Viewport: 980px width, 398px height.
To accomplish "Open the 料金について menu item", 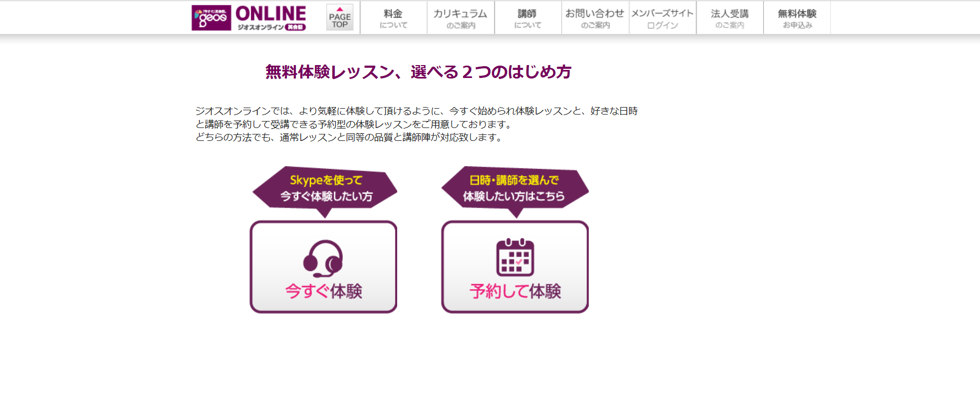I will (x=393, y=18).
